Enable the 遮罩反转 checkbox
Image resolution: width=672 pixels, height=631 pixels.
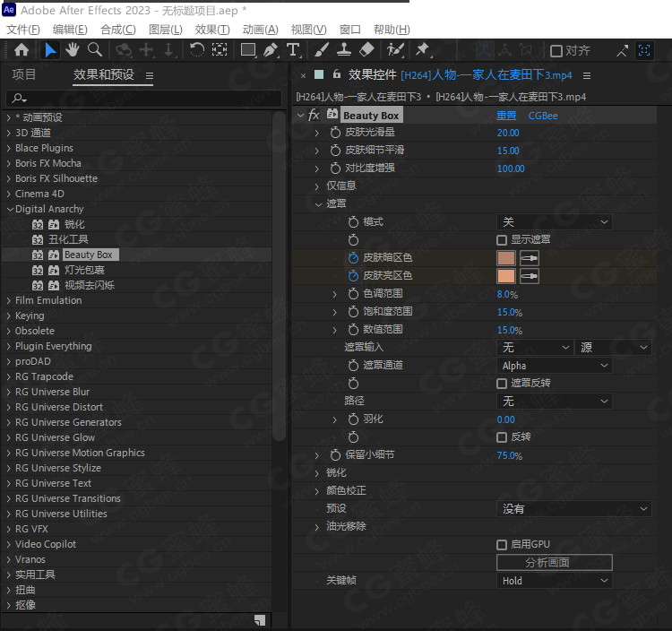point(502,384)
